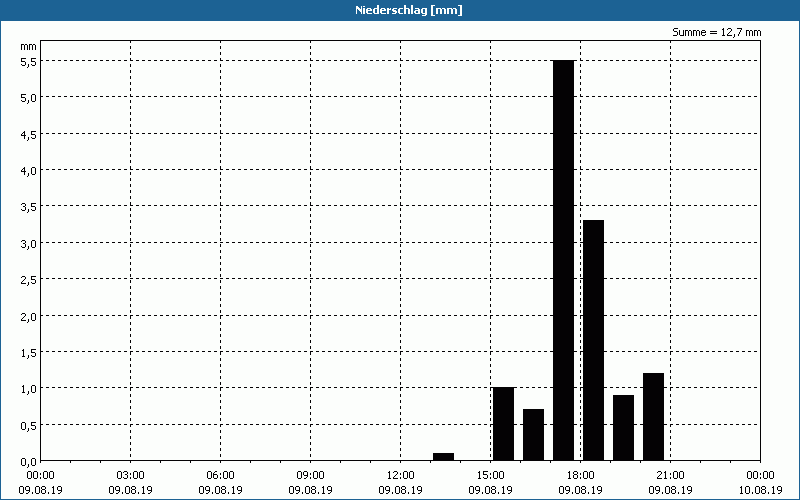This screenshot has height=500, width=800.
Task: Click the 1,0 mm bar starting at 15:00
Action: 503,424
